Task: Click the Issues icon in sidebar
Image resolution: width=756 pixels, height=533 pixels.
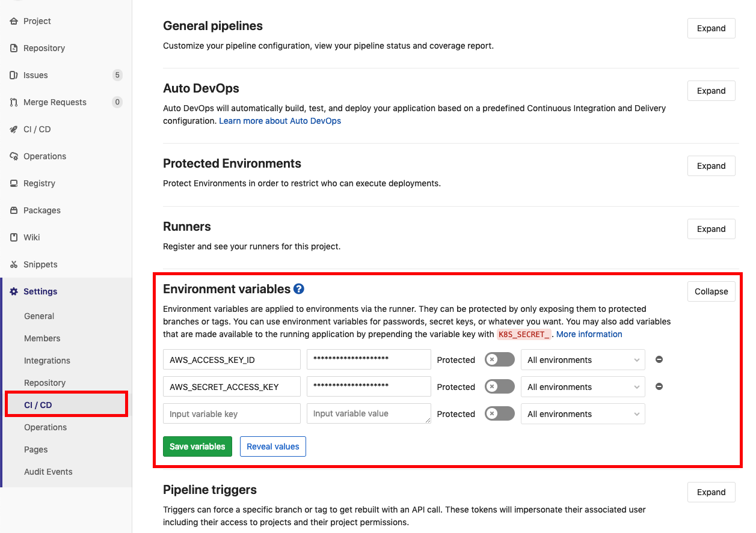Action: coord(14,75)
